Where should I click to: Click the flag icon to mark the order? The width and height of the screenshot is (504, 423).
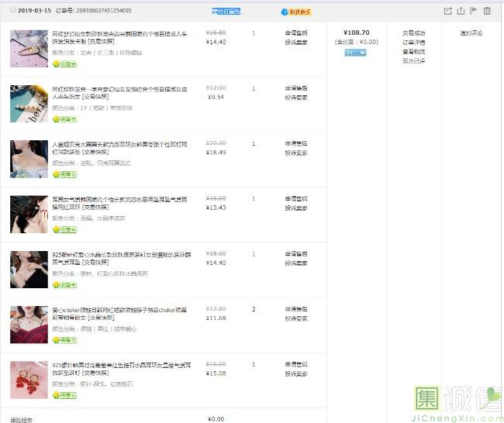click(473, 11)
